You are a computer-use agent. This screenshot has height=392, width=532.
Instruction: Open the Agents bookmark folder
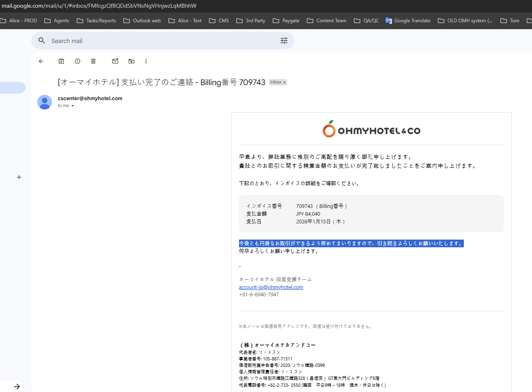[57, 21]
